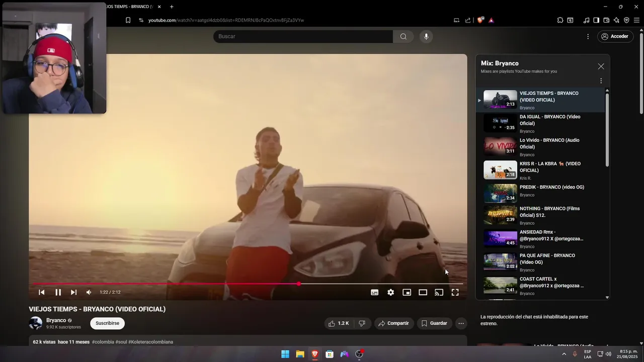Save the video with Guardar
This screenshot has width=644, height=362.
(x=434, y=323)
